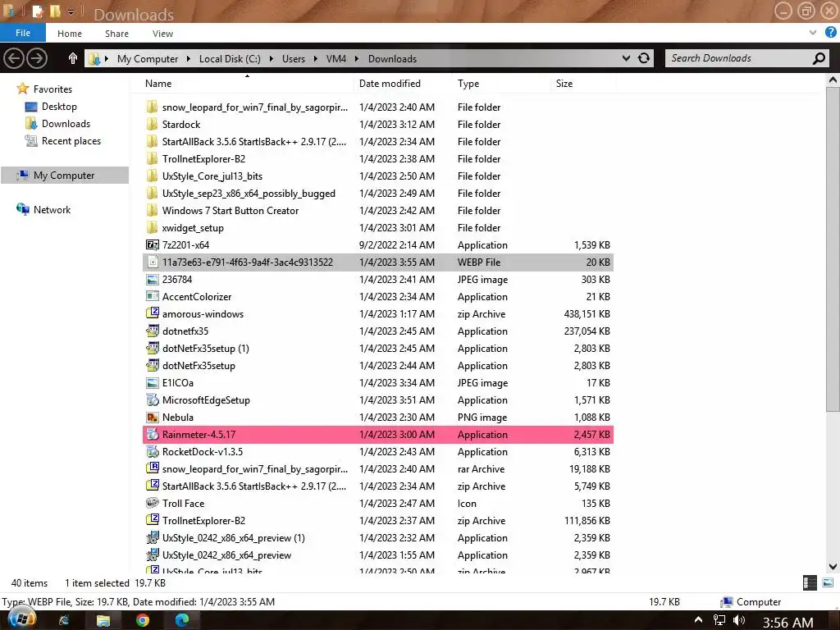Click the scrollbar up arrow
The image size is (840, 630).
[833, 80]
